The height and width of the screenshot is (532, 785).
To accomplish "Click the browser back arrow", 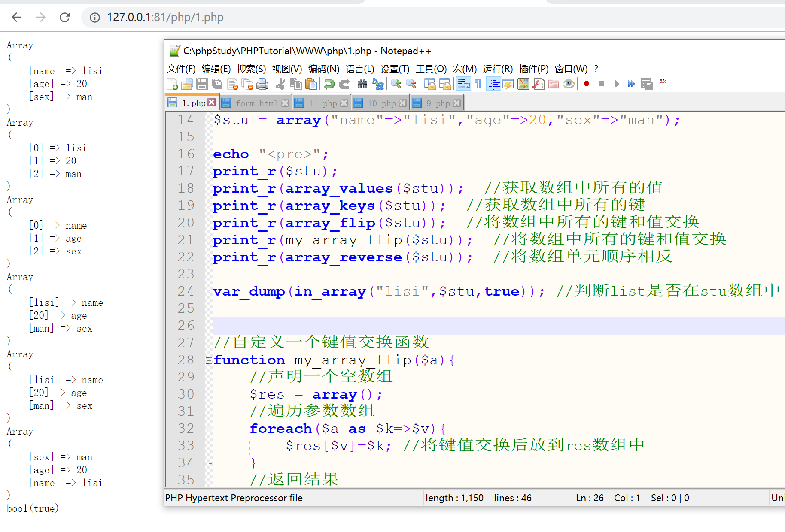I will click(x=17, y=17).
